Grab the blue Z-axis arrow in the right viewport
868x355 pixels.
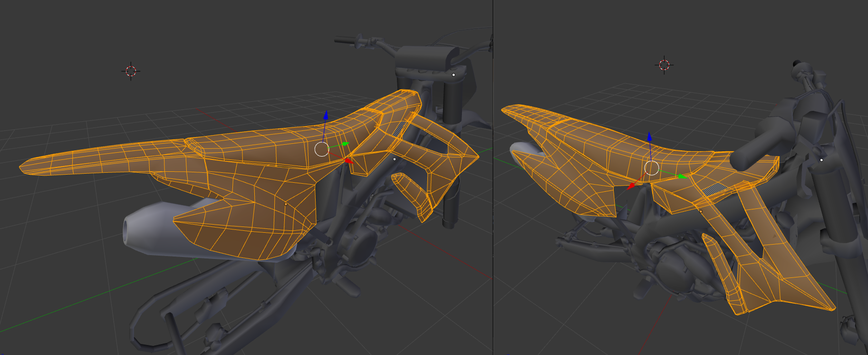tap(649, 137)
